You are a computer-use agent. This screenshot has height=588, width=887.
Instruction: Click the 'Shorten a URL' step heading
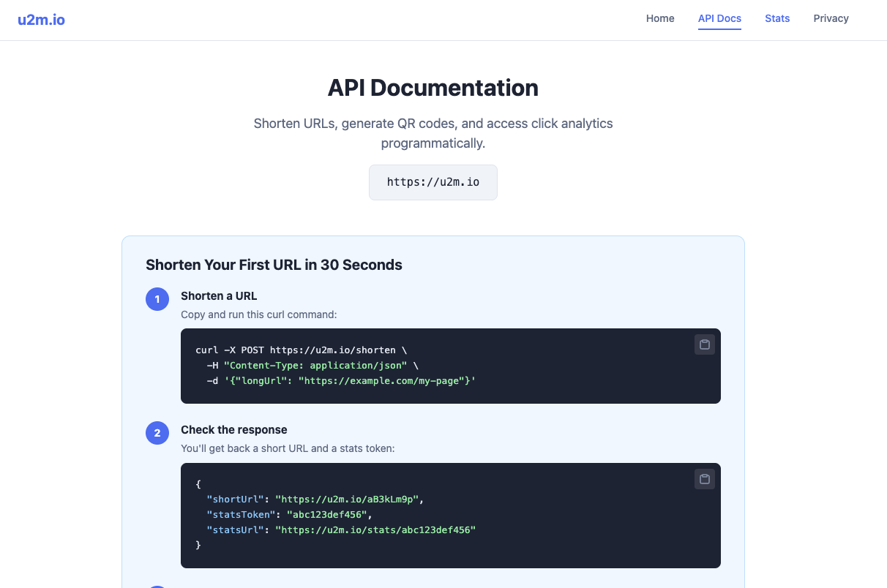coord(219,295)
